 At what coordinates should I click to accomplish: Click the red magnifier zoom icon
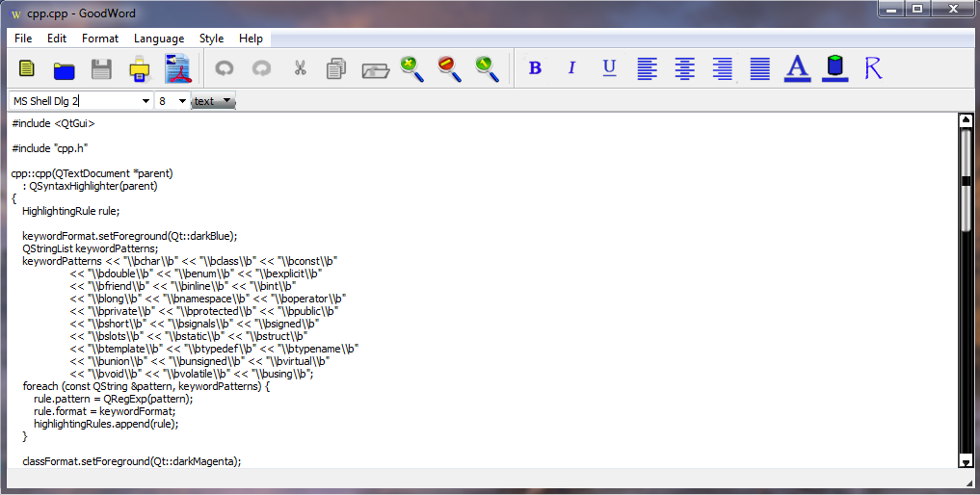(449, 68)
